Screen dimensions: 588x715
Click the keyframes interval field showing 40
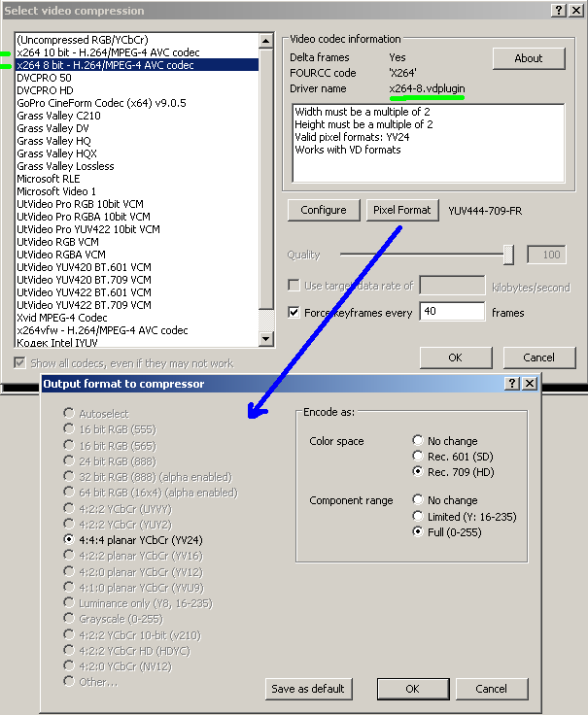click(452, 312)
